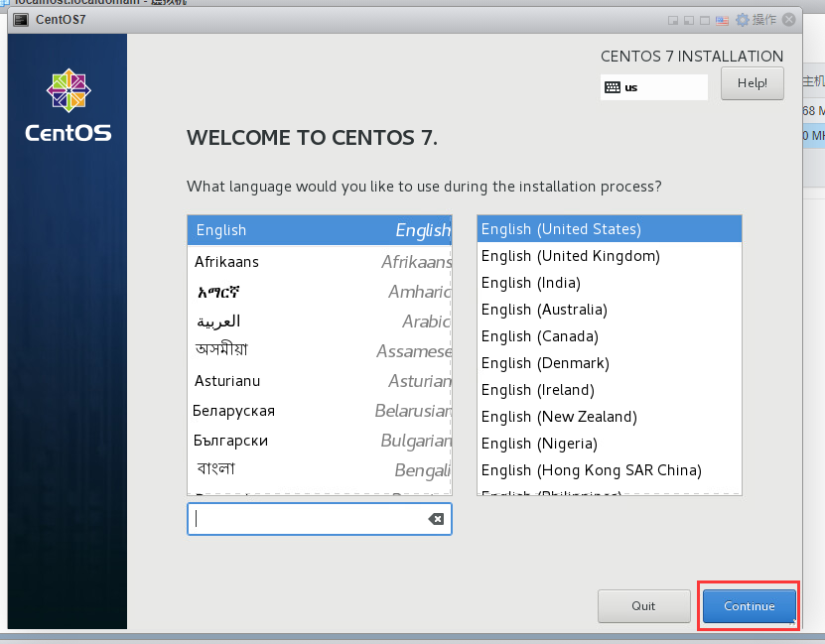The image size is (825, 644).
Task: Choose the Arabic language row
Action: [x=320, y=322]
